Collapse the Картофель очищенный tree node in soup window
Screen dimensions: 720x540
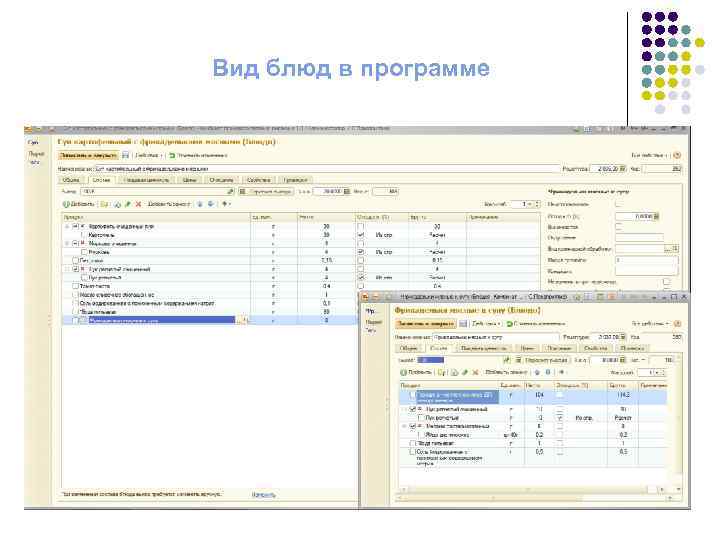pyautogui.click(x=68, y=226)
